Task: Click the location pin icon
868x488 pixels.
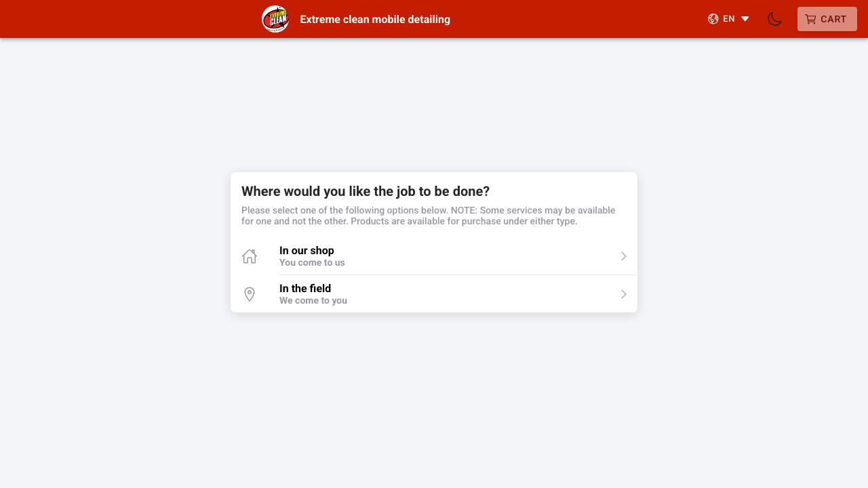Action: (x=250, y=294)
